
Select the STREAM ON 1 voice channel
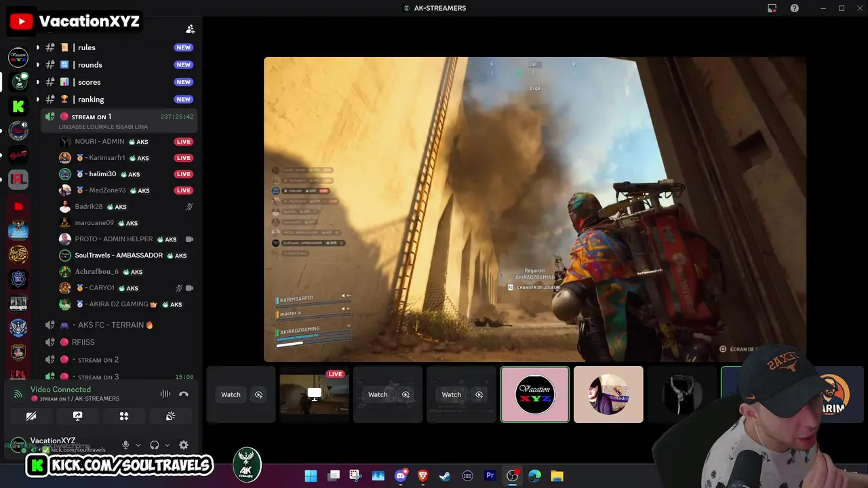pyautogui.click(x=119, y=121)
